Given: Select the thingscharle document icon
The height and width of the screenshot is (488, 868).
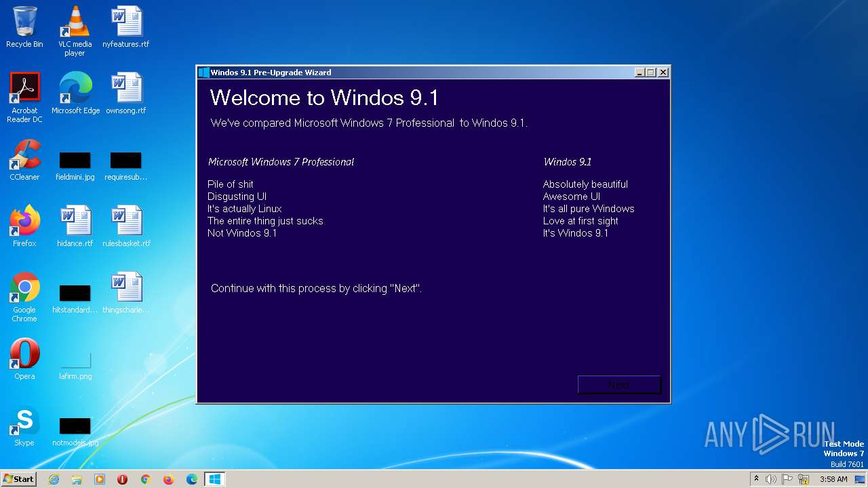Looking at the screenshot, I should click(x=126, y=293).
